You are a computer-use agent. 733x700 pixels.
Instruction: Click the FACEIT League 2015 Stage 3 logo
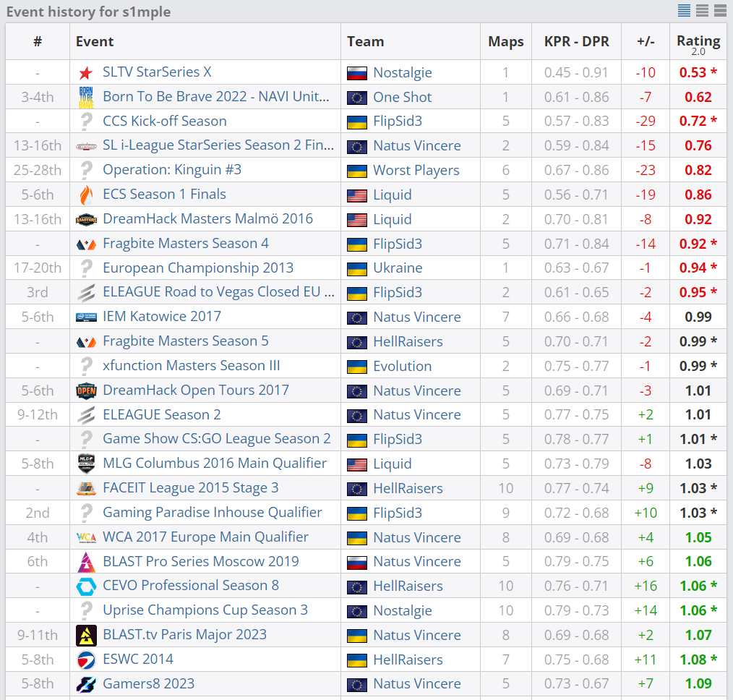[x=86, y=488]
